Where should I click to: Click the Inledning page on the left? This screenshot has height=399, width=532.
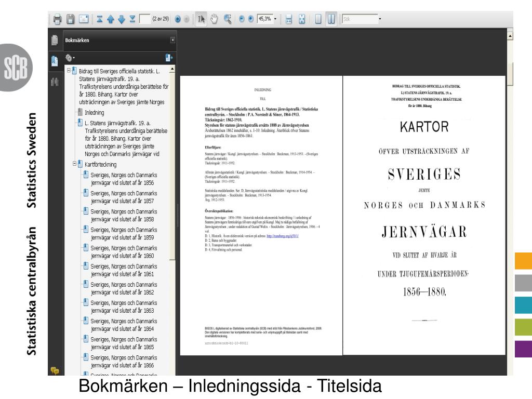pyautogui.click(x=261, y=216)
